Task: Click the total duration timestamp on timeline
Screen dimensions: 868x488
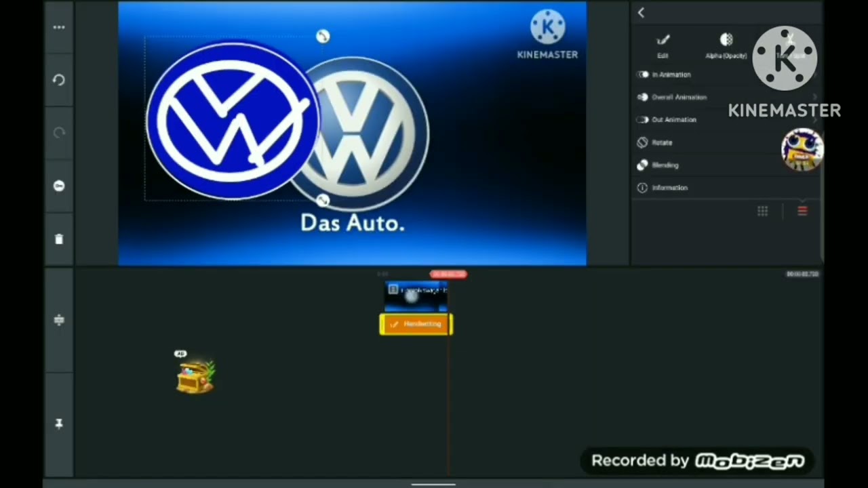Action: (802, 274)
